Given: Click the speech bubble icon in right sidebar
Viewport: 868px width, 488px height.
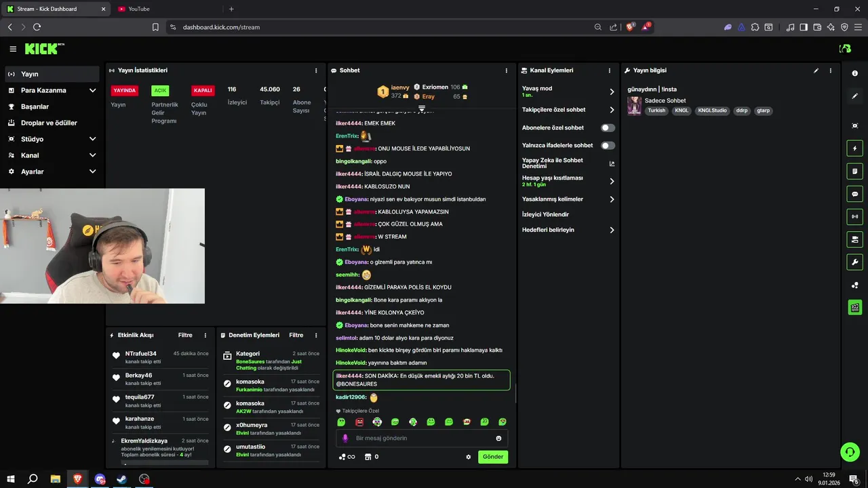Looking at the screenshot, I should [x=855, y=194].
